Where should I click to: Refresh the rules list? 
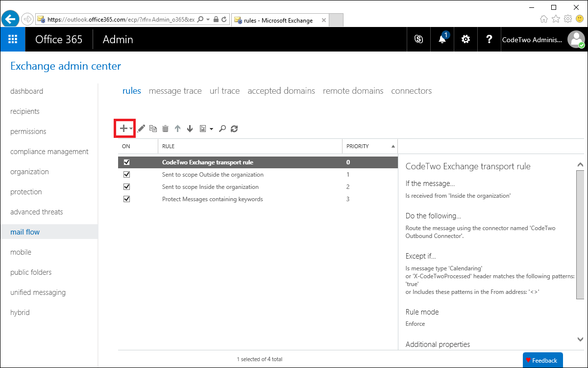pos(234,129)
